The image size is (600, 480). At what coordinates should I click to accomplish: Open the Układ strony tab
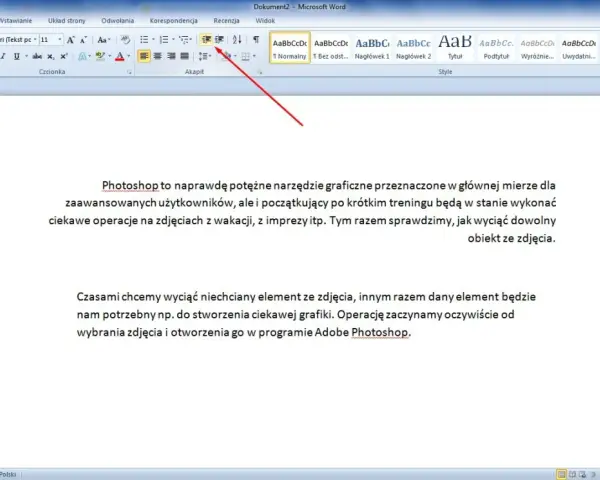point(67,21)
